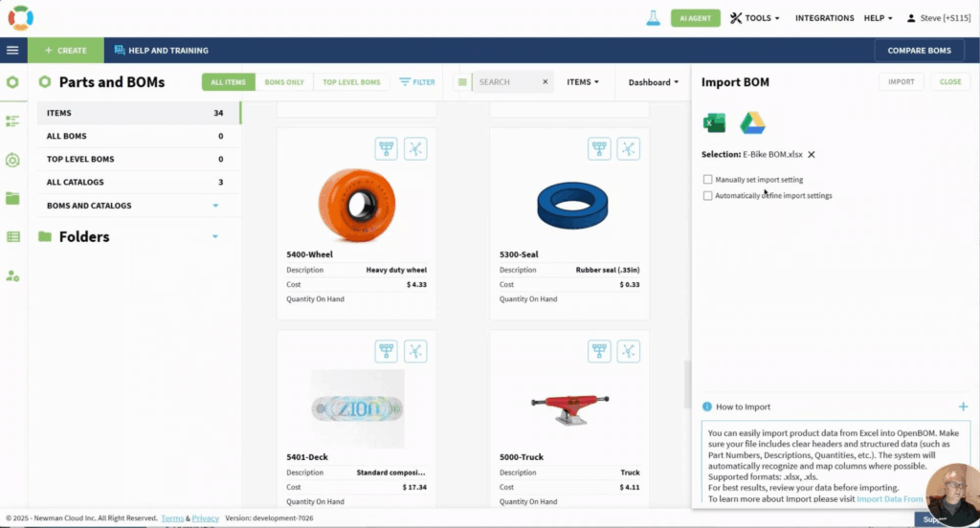The height and width of the screenshot is (528, 980).
Task: Switch to BOMs Only tab
Action: tap(283, 82)
